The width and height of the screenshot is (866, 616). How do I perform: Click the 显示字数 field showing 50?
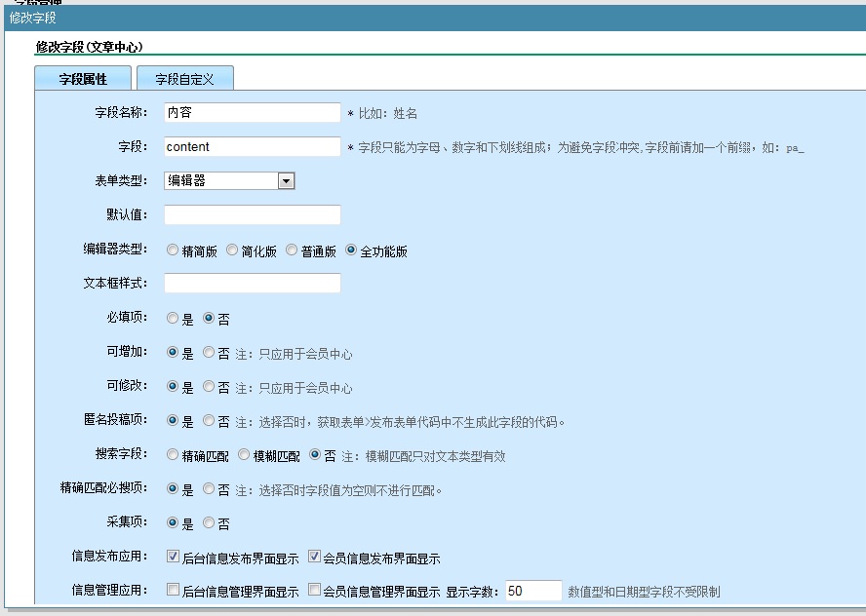[533, 591]
